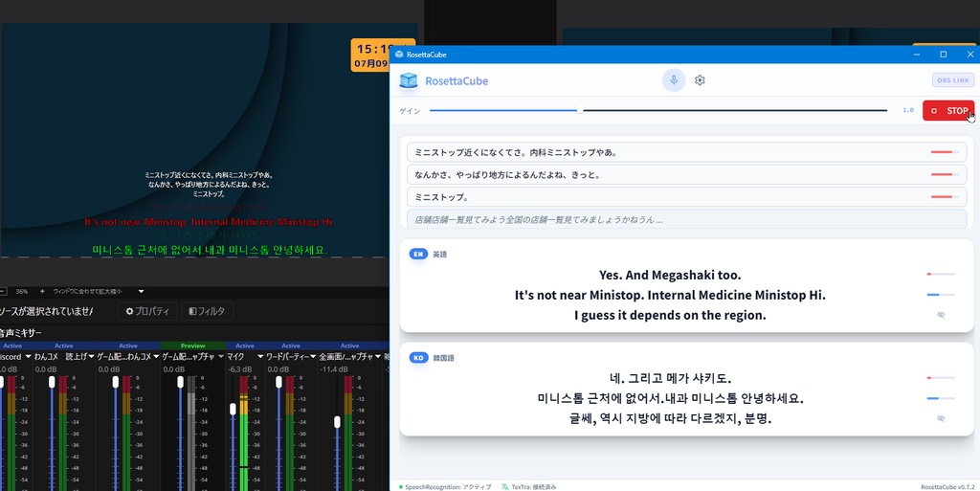980x491 pixels.
Task: Click the EN language badge
Action: 418,254
